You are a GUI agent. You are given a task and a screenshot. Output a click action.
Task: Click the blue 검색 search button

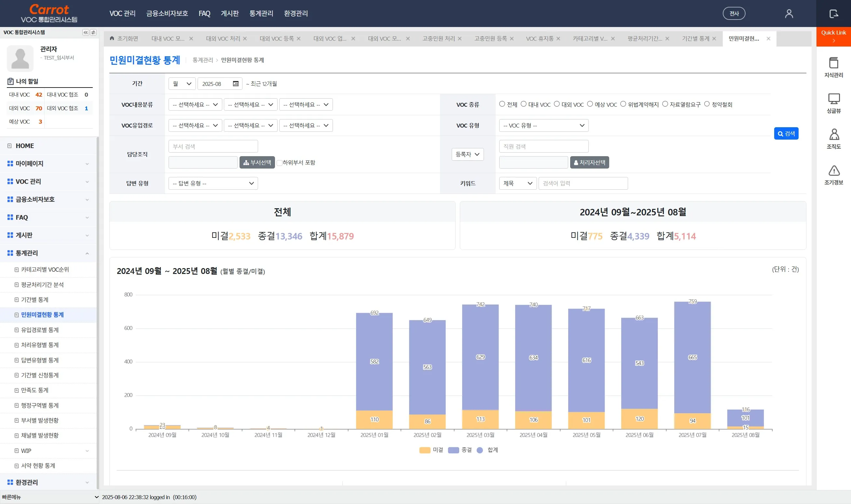point(786,133)
